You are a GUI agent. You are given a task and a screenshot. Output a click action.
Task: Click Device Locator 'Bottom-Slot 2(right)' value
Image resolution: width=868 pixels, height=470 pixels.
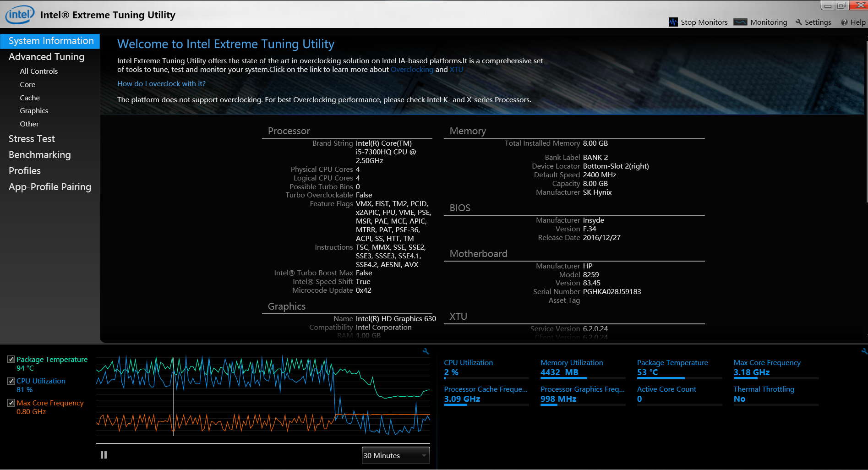point(616,166)
